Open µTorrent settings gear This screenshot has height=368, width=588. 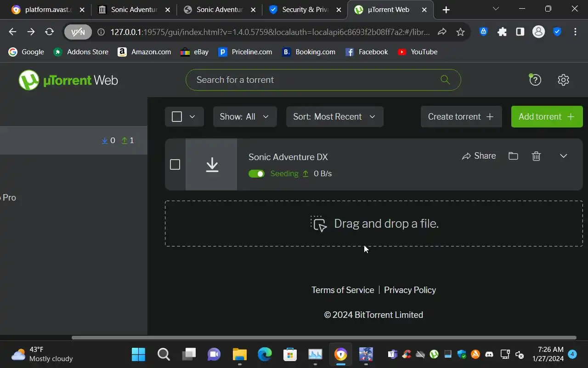click(563, 80)
